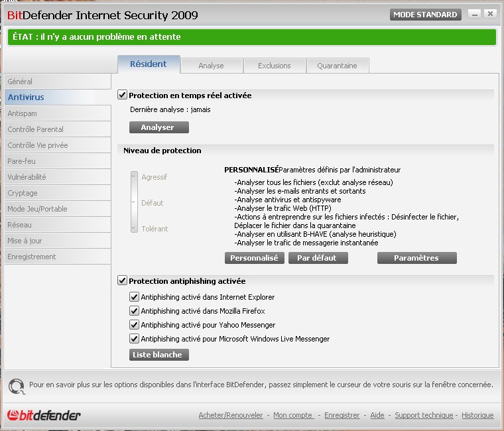Uncheck Antiphishing activé dans Mozilla Firefox

[134, 311]
